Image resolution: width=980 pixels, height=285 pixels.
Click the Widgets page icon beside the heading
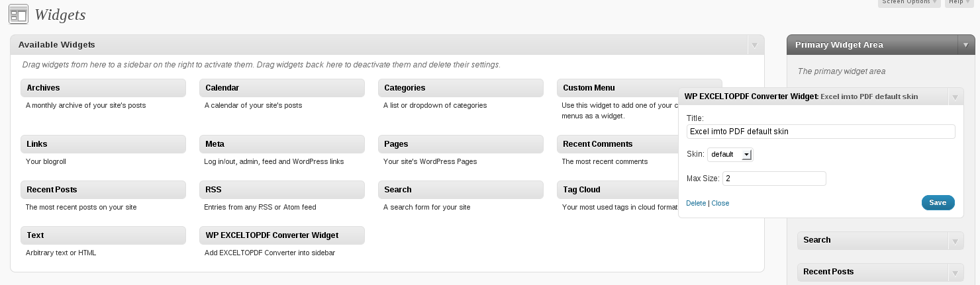(19, 14)
